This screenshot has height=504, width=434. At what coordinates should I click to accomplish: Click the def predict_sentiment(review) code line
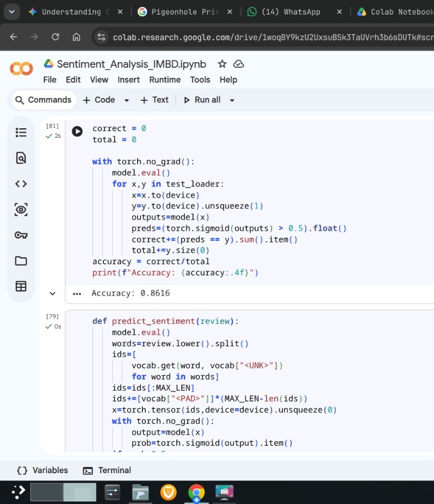[x=165, y=321]
